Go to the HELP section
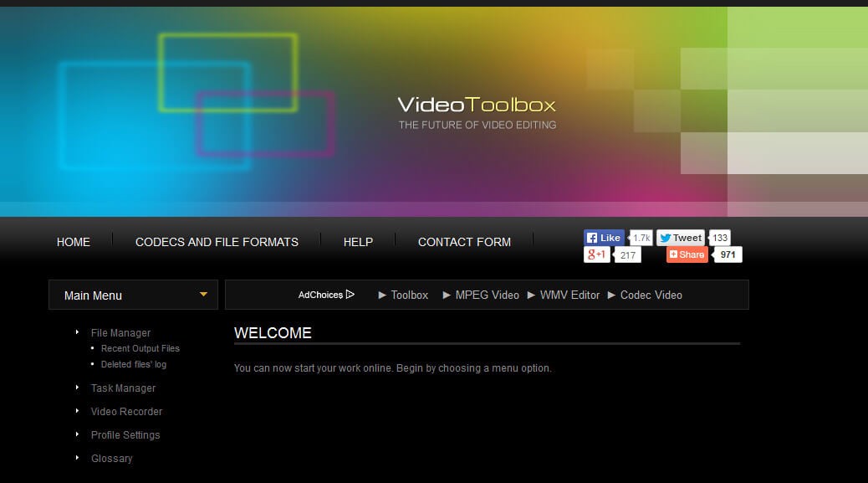 point(358,242)
